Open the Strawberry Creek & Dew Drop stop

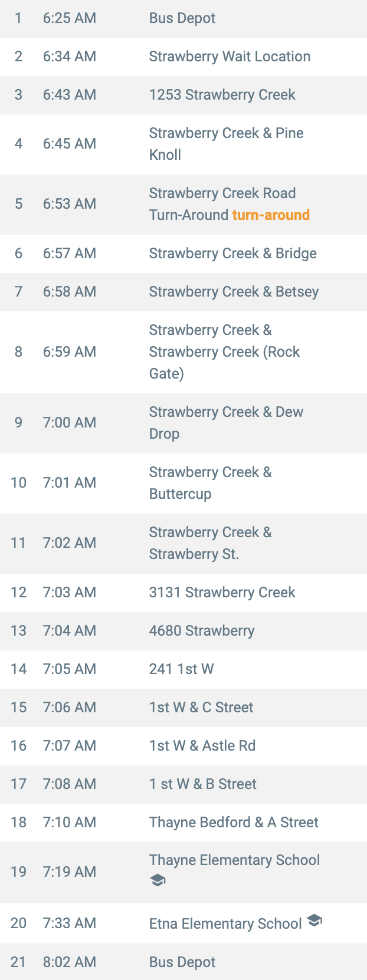[183, 423]
